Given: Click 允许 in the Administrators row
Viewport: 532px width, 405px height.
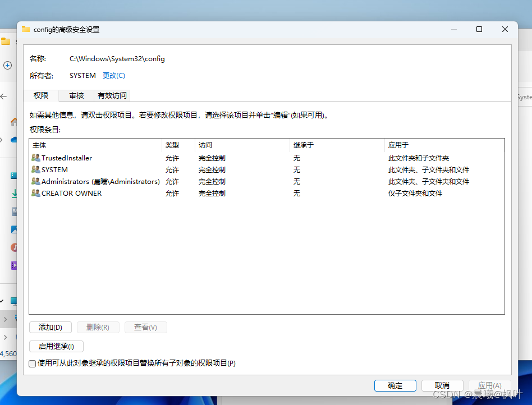Looking at the screenshot, I should click(172, 182).
